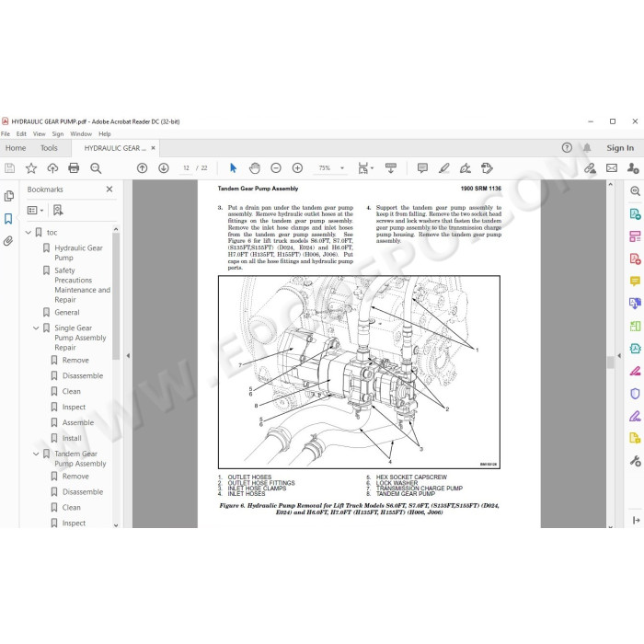
Task: Expand the right tools pane
Action: click(637, 521)
